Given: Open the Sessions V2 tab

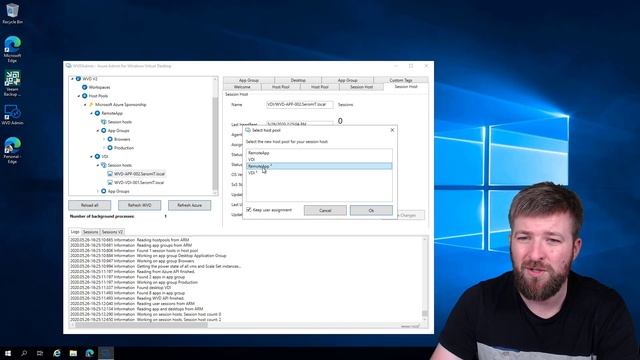Looking at the screenshot, I should tap(112, 232).
